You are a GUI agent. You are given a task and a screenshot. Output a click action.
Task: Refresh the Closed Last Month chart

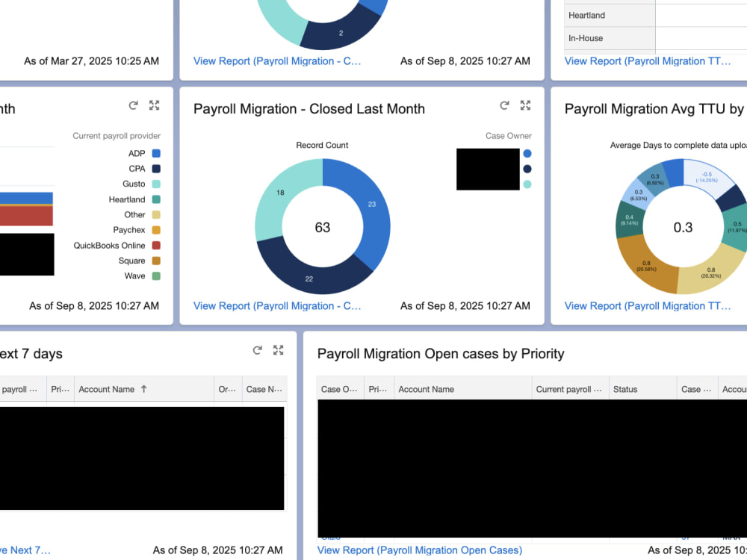click(x=504, y=105)
